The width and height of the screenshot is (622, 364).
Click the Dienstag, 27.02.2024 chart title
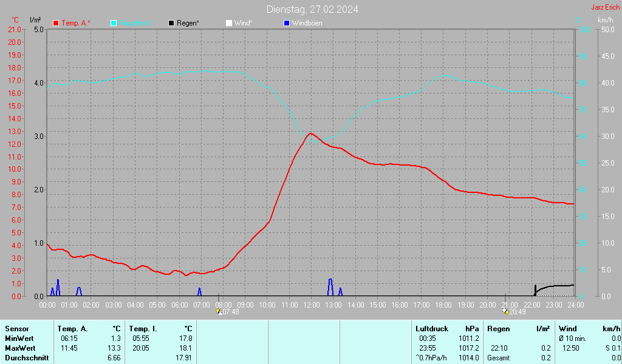[312, 9]
